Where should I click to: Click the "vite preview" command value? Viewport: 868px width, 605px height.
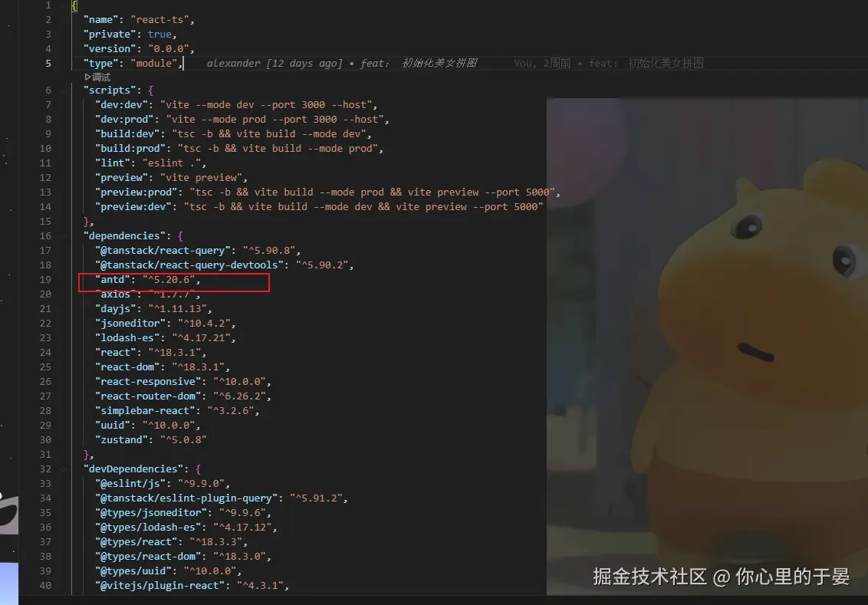click(x=201, y=177)
